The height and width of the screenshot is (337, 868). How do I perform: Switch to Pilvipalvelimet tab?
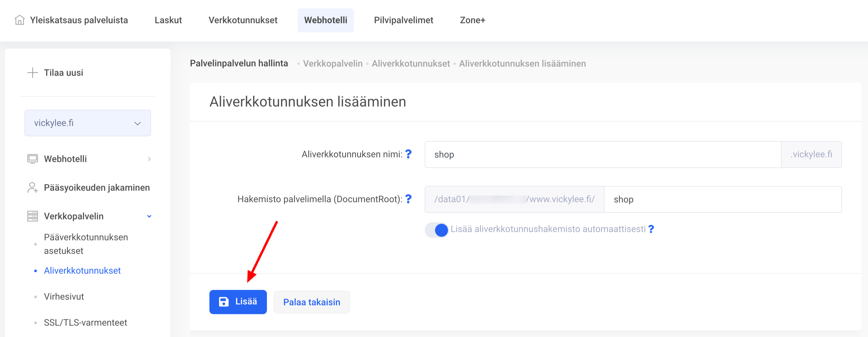point(403,20)
